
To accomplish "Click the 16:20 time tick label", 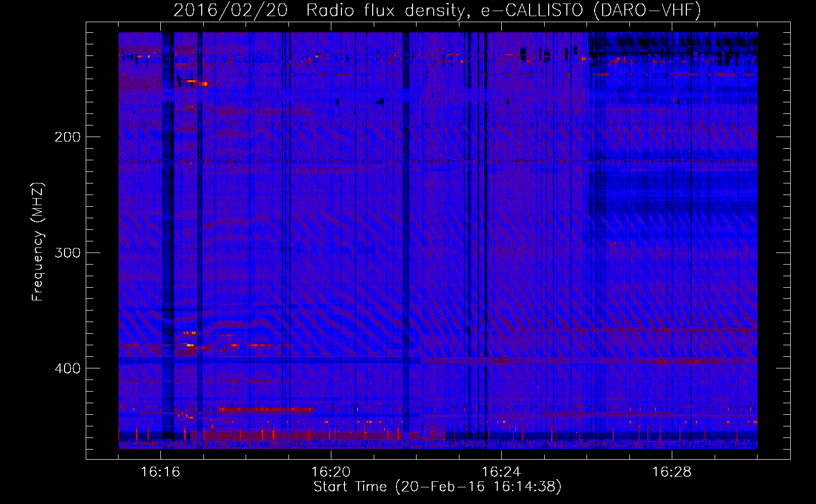I will pos(331,472).
